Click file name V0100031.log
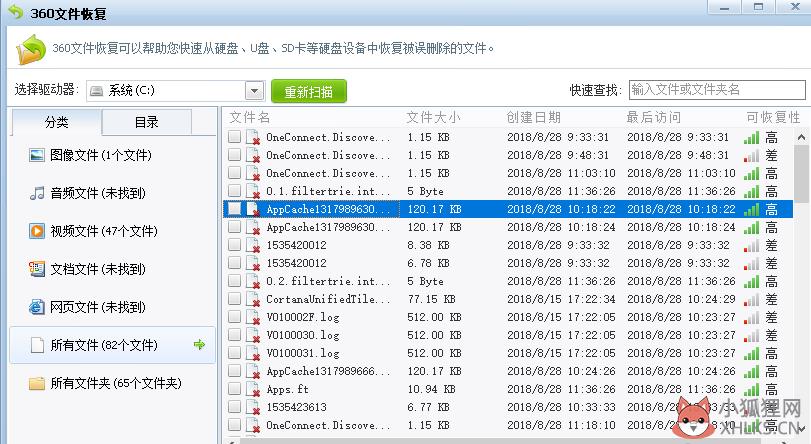Viewport: 811px width, 444px height. [303, 353]
